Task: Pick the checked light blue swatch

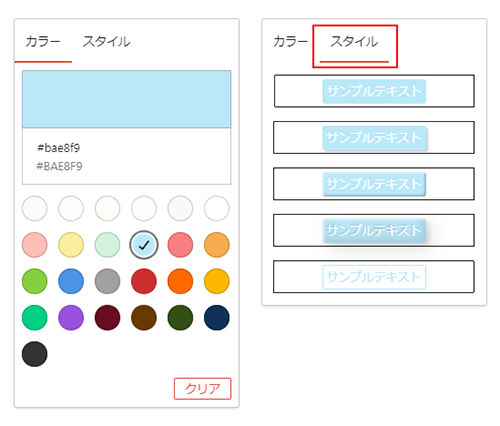Action: pos(144,245)
